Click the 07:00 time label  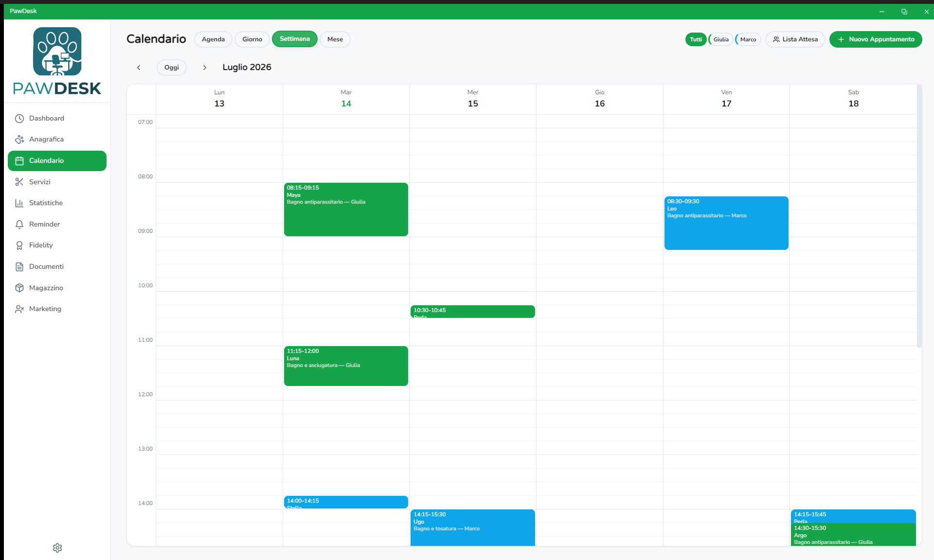(145, 122)
